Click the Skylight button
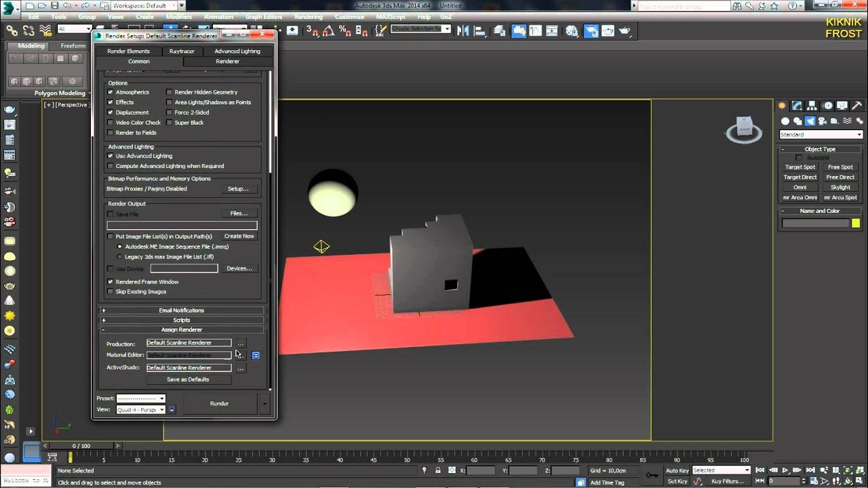This screenshot has width=868, height=488. coord(840,187)
